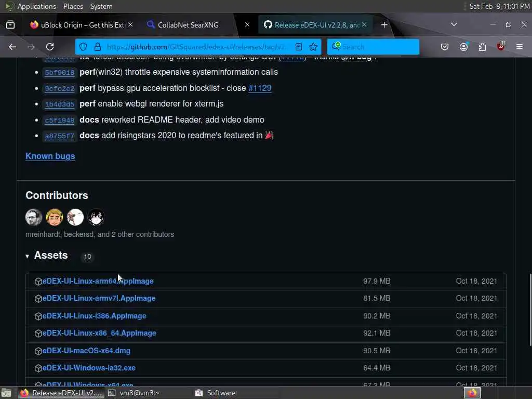Toggle reader view icon in address bar
This screenshot has height=399, width=532.
299,47
